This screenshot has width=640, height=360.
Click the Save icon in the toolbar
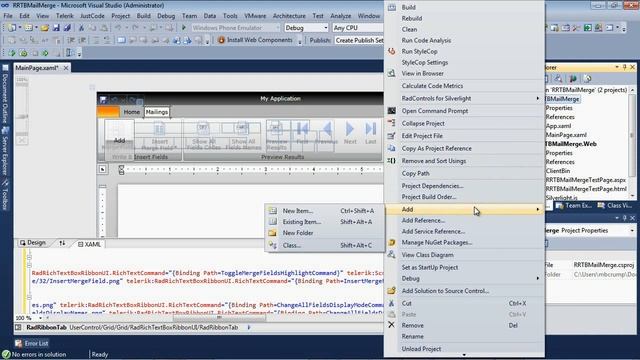coord(56,28)
